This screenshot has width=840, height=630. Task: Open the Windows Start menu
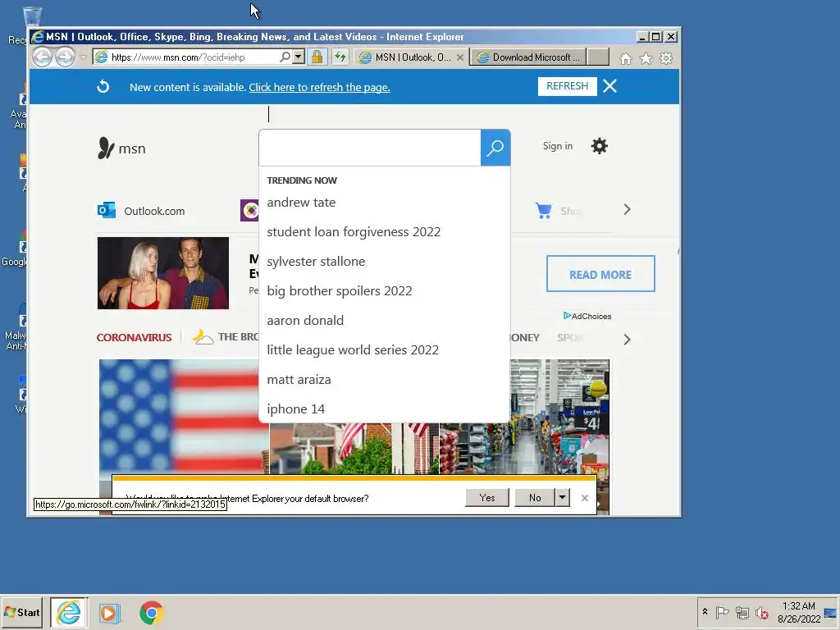pos(22,612)
